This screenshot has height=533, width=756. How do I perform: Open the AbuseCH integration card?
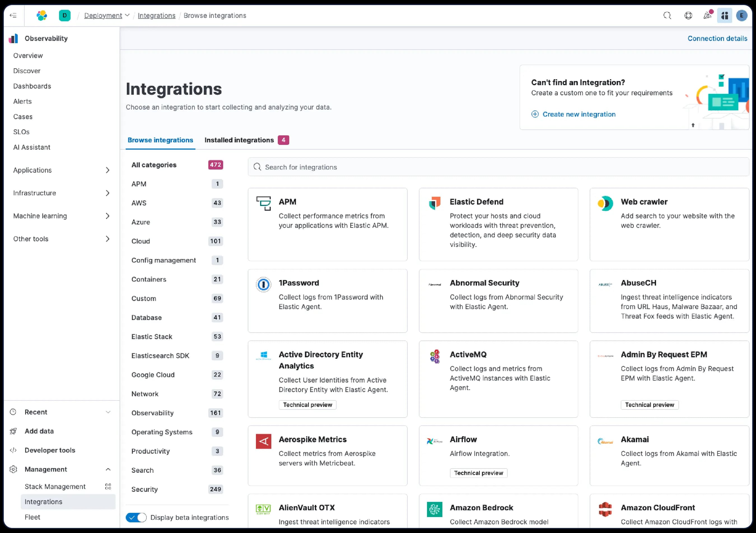[x=669, y=301]
